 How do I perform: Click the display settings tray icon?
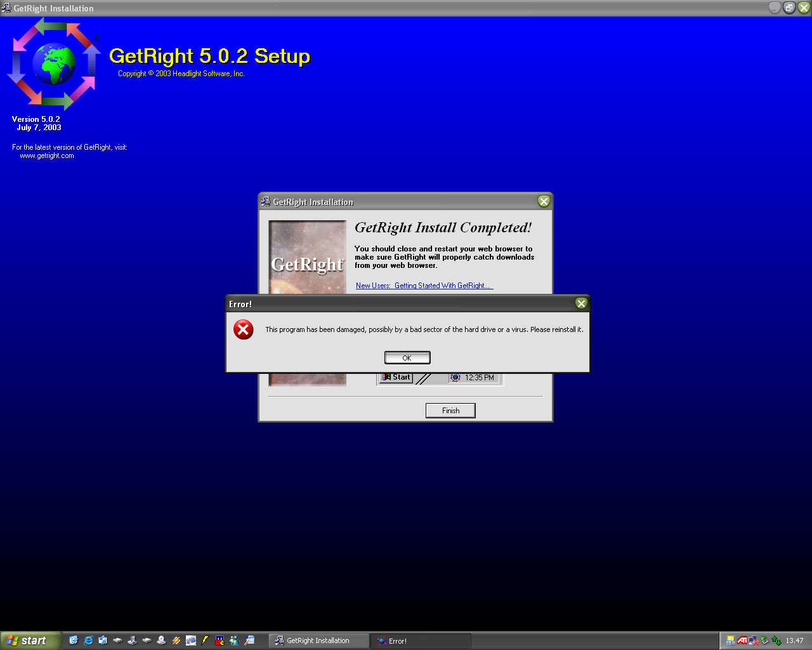coord(731,640)
